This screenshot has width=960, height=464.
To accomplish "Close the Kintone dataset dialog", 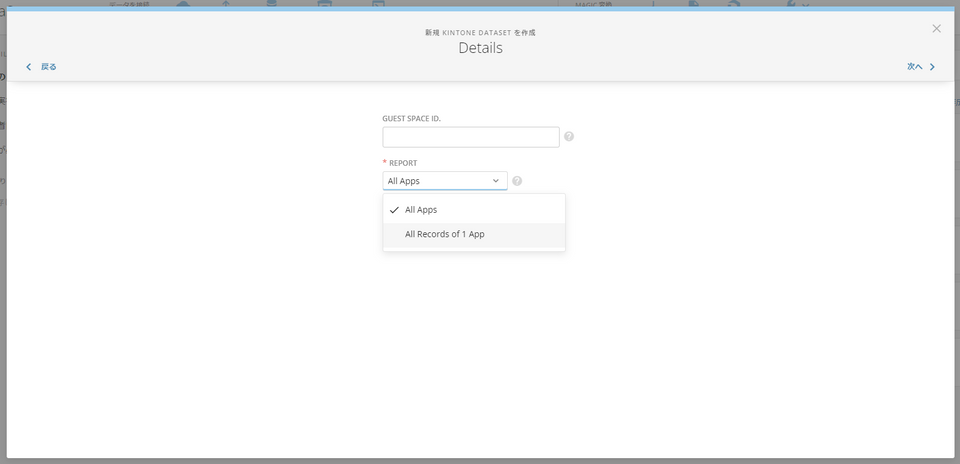I will 936,28.
